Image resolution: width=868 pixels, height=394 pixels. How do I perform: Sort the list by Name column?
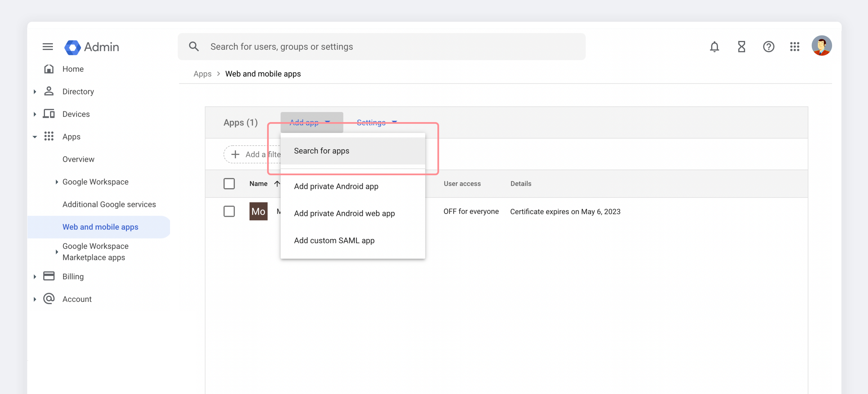[258, 183]
